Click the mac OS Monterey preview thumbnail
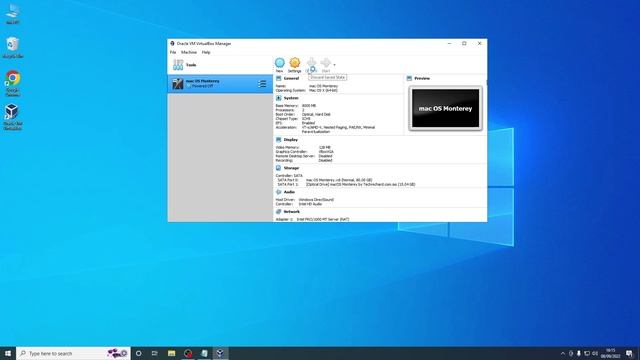The height and width of the screenshot is (360, 640). [x=445, y=109]
